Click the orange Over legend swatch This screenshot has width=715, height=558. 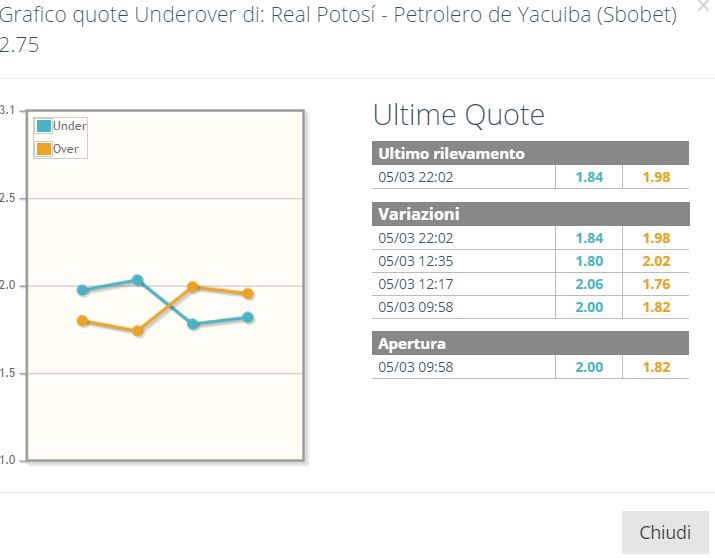tap(44, 149)
